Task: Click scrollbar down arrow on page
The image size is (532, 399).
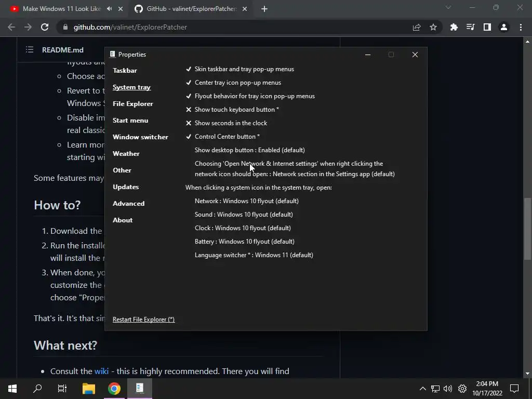Action: coord(528,374)
